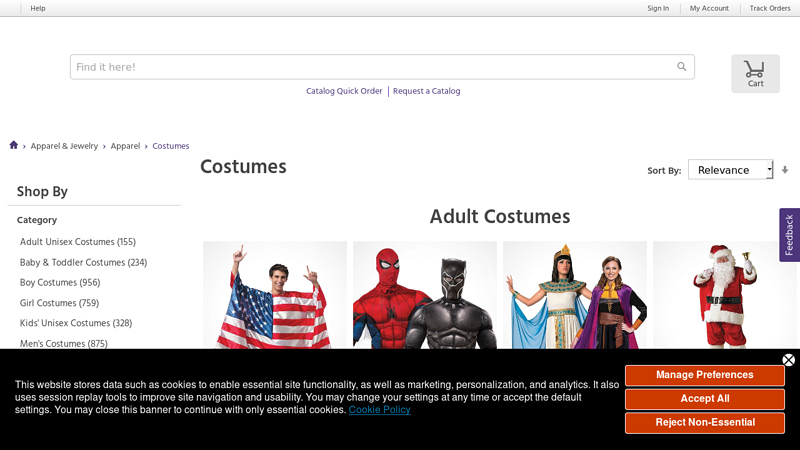Viewport: 800px width, 450px height.
Task: Open Help in the top bar
Action: [38, 8]
